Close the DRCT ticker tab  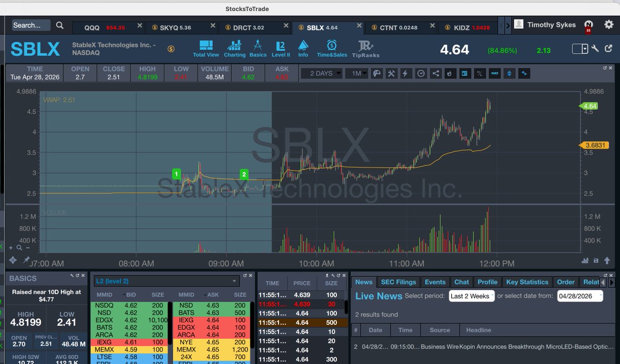click(x=286, y=25)
